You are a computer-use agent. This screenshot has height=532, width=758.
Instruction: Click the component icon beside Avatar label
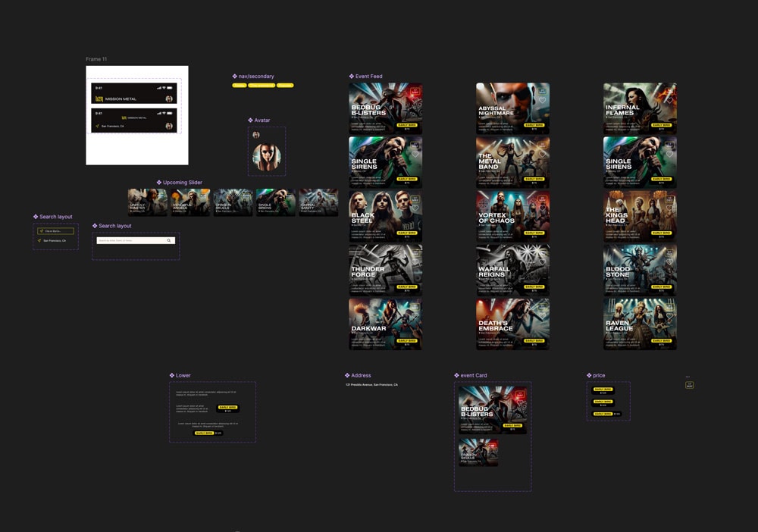click(250, 120)
